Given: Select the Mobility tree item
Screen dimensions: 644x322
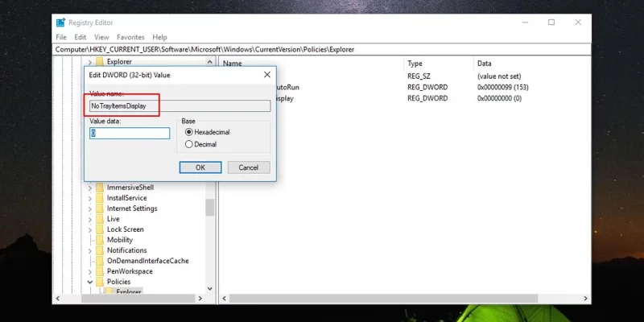Looking at the screenshot, I should 120,240.
